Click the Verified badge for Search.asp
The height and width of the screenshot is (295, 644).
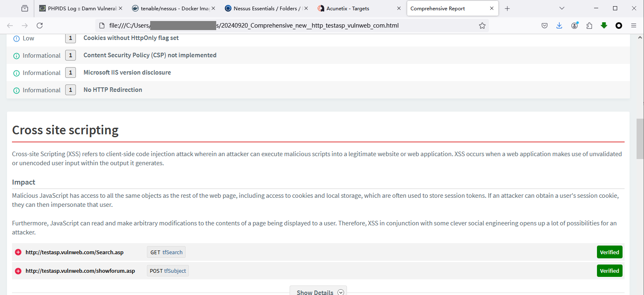tap(609, 252)
